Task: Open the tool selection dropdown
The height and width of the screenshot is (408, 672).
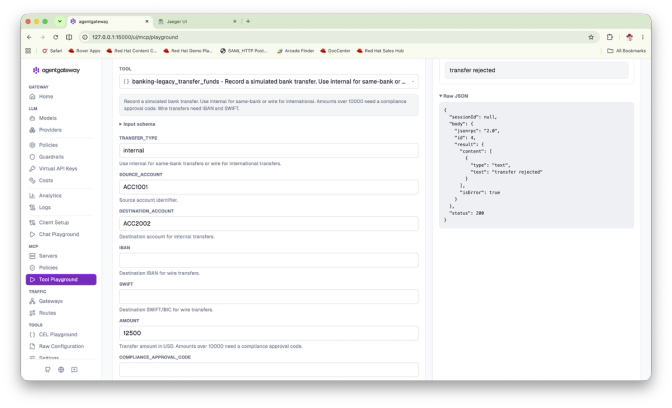Action: [x=269, y=81]
